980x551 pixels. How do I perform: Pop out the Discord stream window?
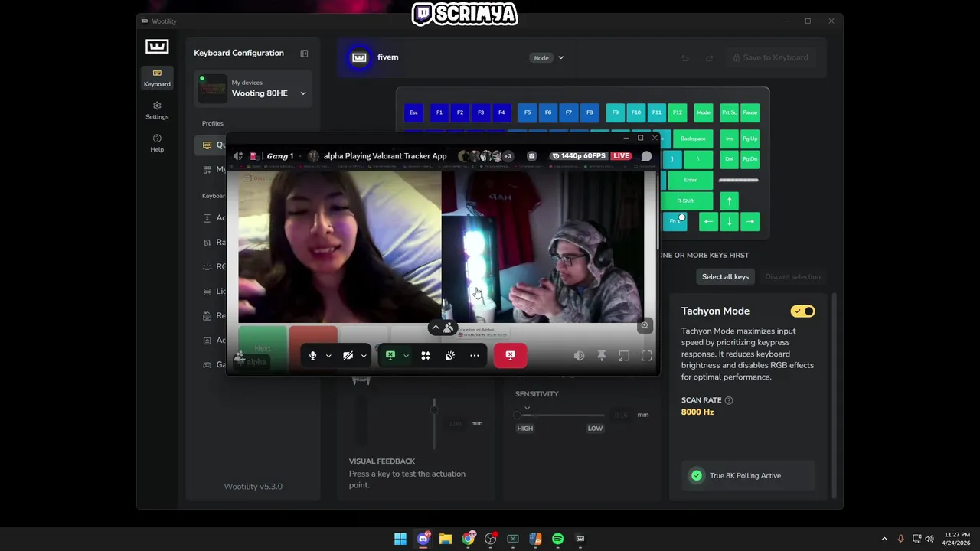624,356
